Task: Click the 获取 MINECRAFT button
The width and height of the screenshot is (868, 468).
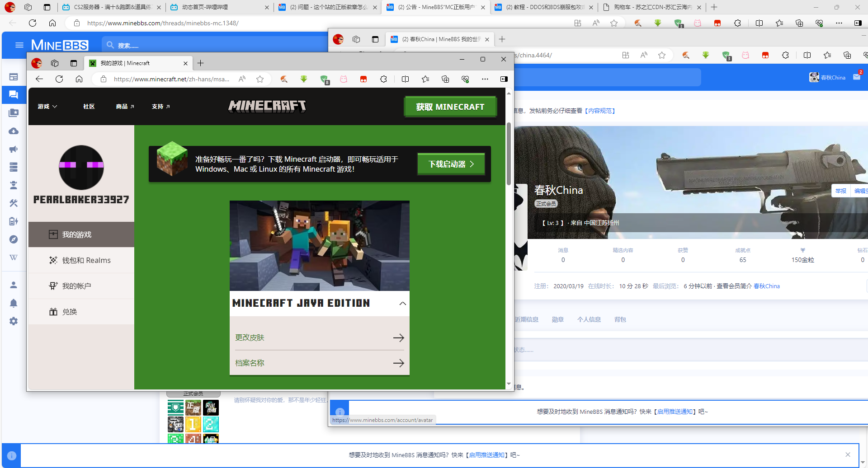Action: coord(450,107)
